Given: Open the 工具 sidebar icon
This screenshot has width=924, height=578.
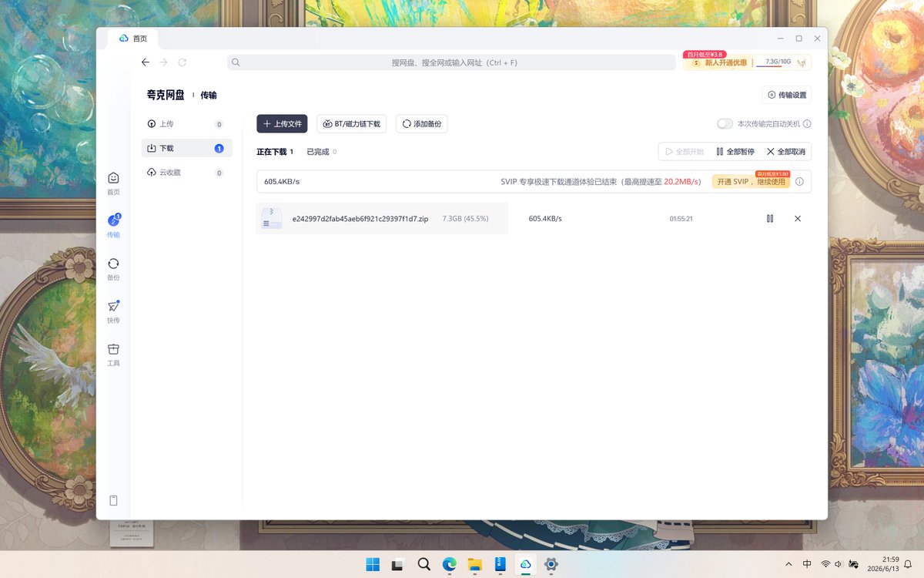Looking at the screenshot, I should [113, 355].
